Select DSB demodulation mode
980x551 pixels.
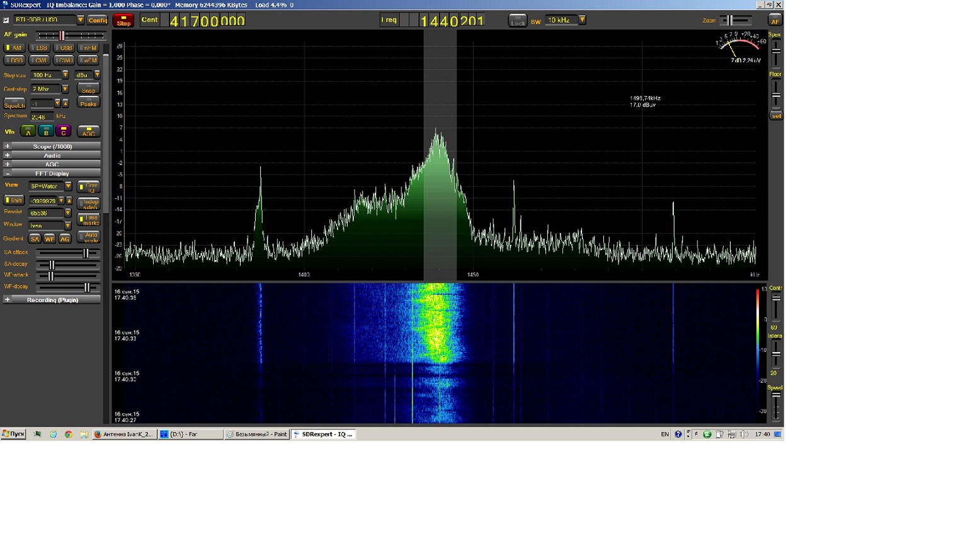coord(14,60)
